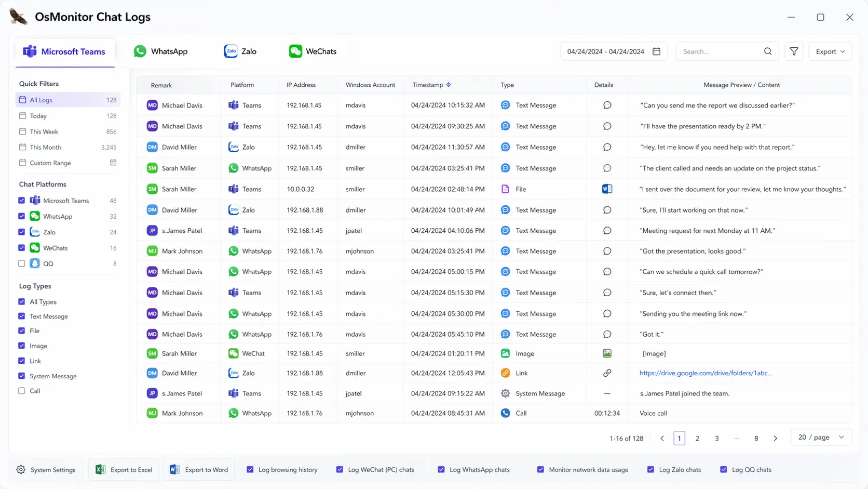Open the Google Drive folder link
Screen dimensions: 868x489
[x=706, y=373]
